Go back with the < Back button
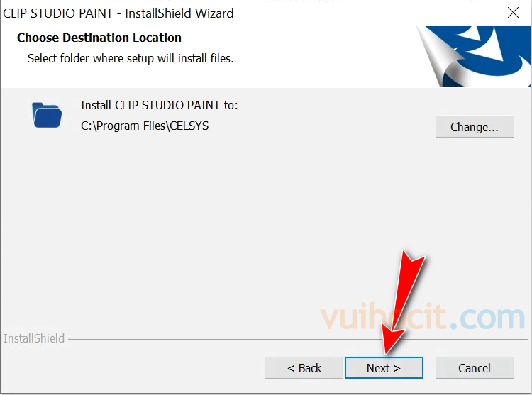The height and width of the screenshot is (395, 532). 304,367
